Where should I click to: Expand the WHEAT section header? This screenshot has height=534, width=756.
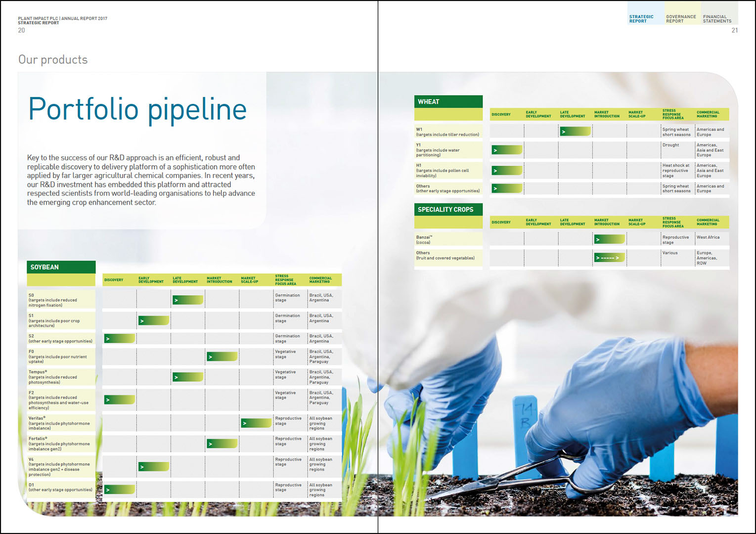pyautogui.click(x=448, y=101)
